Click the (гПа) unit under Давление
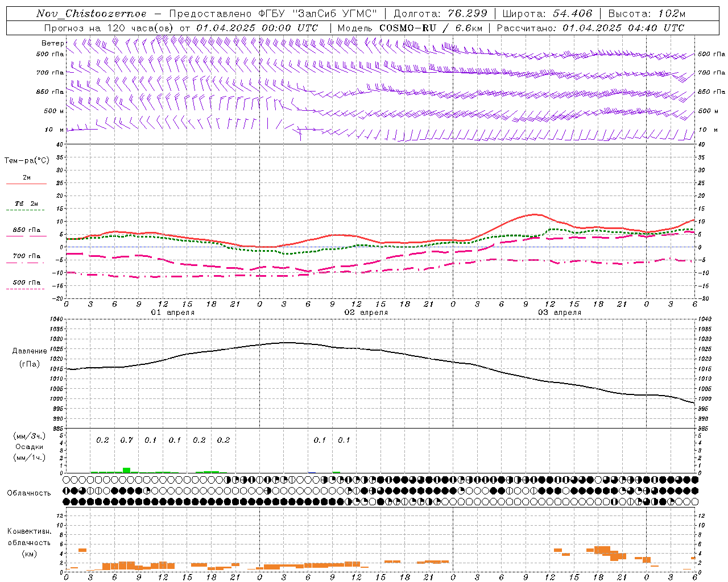Screen dimensions: 728x582 (30, 364)
